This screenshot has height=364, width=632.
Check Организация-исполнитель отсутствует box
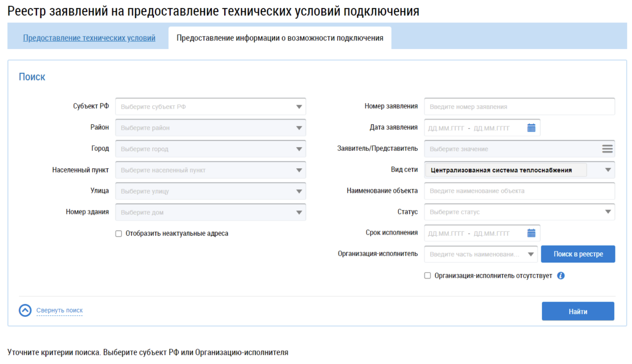click(x=428, y=276)
